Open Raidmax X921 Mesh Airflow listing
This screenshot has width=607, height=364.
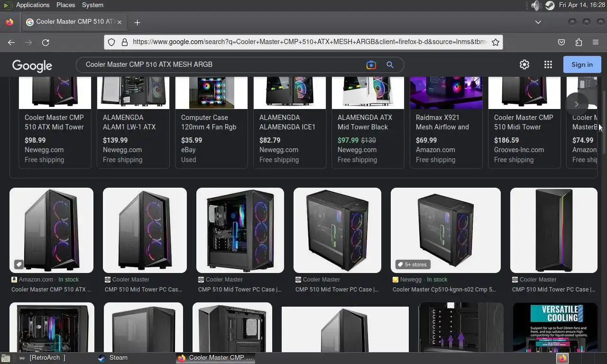pyautogui.click(x=446, y=122)
